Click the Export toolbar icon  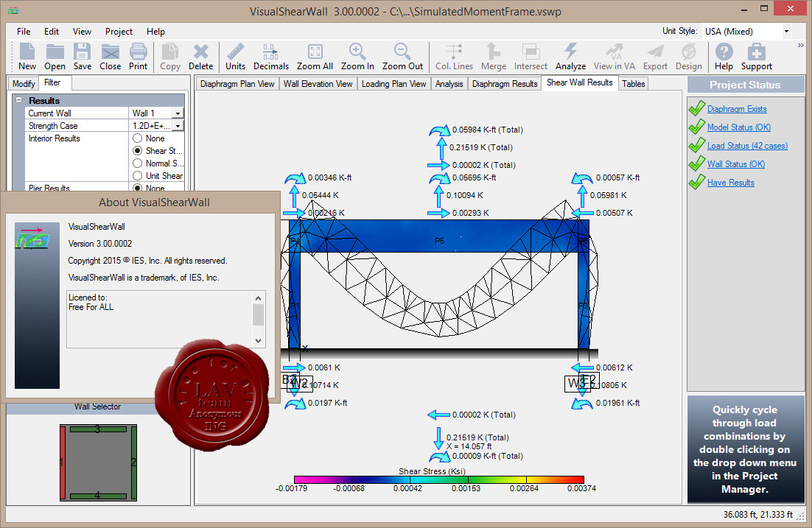655,57
